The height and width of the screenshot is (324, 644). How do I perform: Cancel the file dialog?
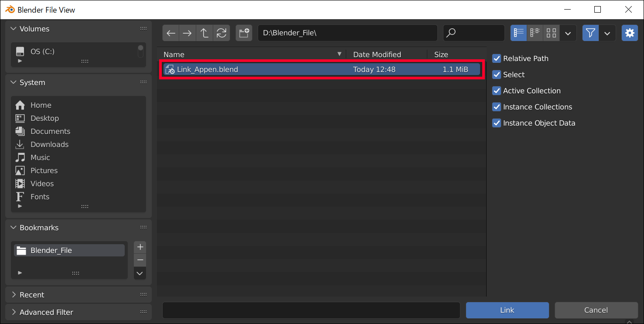pos(596,310)
